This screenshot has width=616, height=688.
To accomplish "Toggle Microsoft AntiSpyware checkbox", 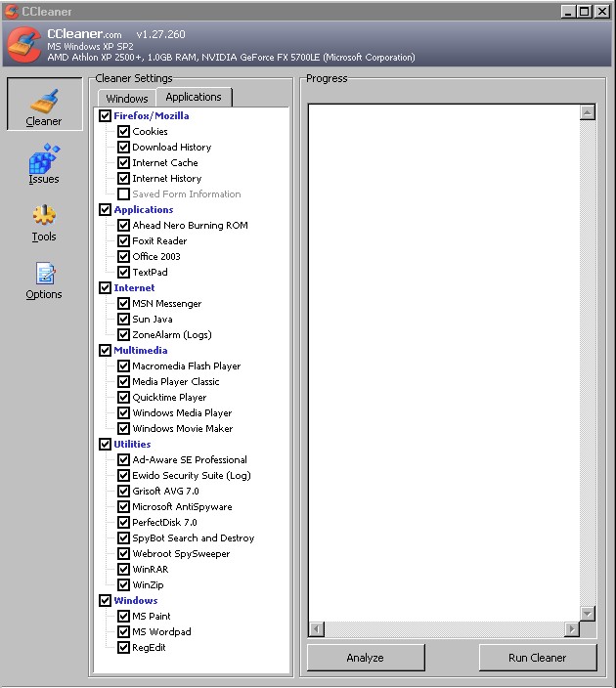I will (123, 507).
